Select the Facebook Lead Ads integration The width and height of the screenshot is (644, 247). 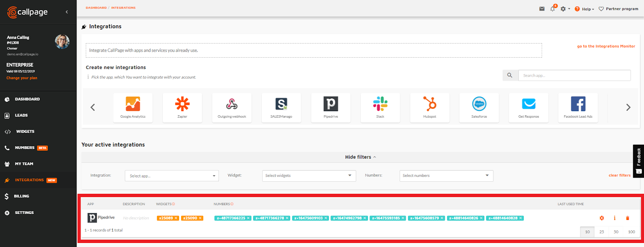point(578,108)
